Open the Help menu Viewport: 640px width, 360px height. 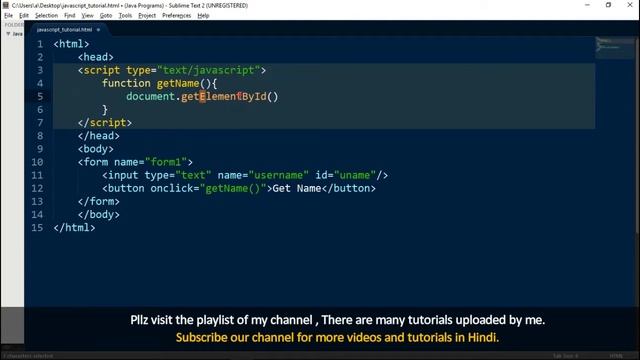pyautogui.click(x=203, y=16)
